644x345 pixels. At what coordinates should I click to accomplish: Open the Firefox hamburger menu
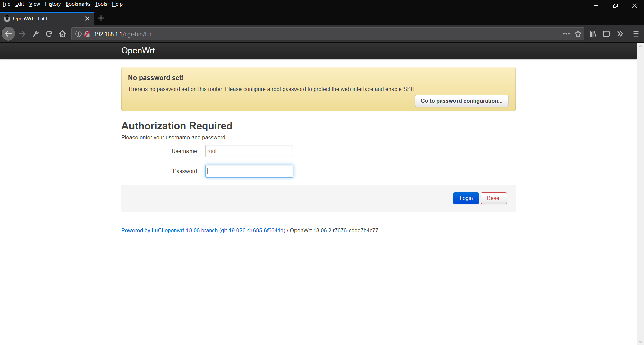636,33
